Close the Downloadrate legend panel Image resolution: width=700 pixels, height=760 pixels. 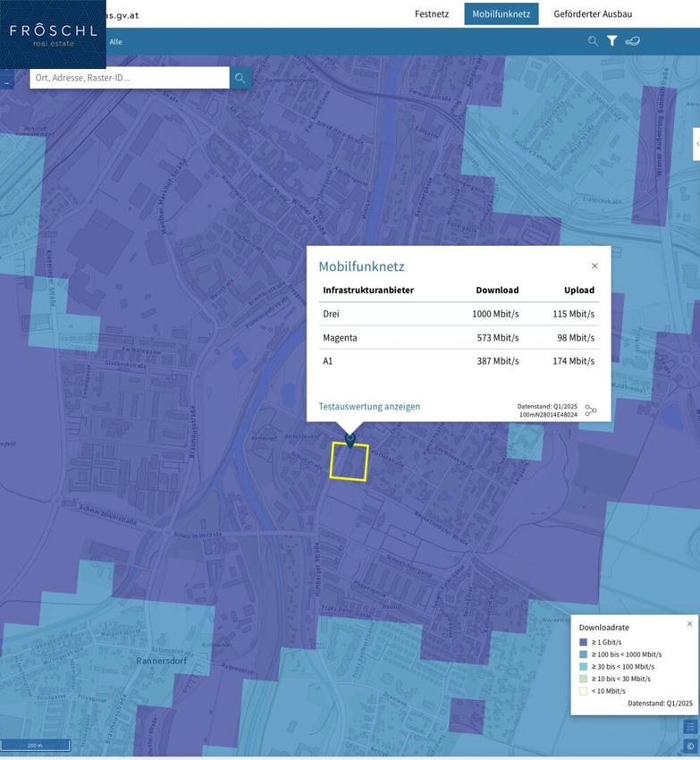coord(689,624)
